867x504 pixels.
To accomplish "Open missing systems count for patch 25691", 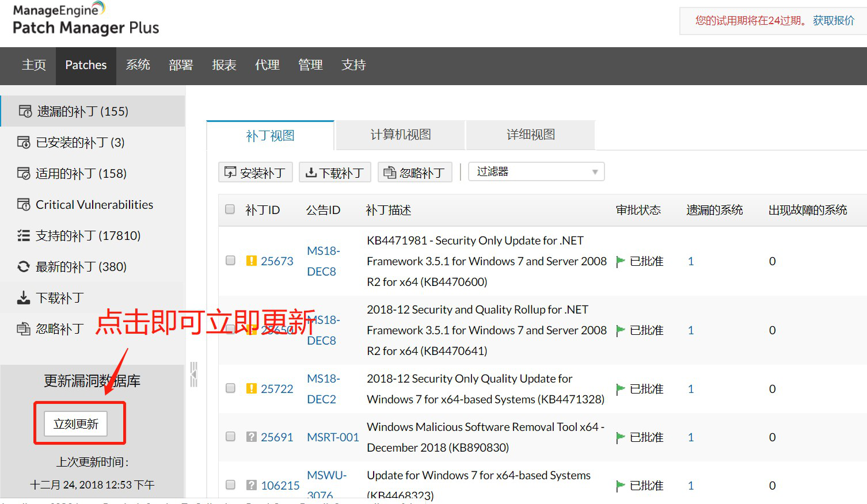I will click(x=691, y=437).
